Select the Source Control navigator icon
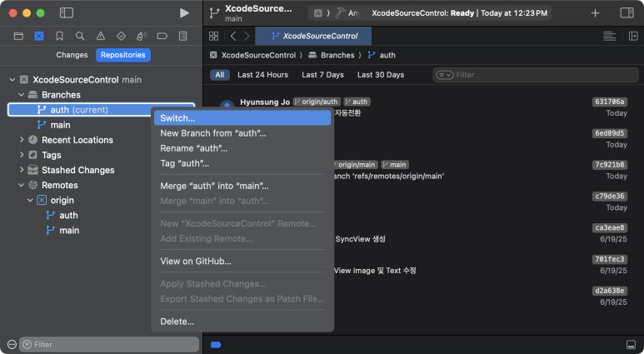 click(x=39, y=36)
